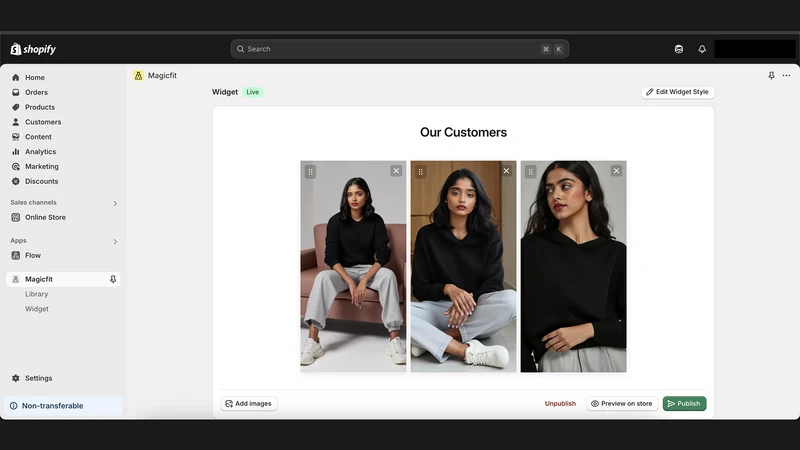Focus the Search field
This screenshot has width=800, height=450.
(399, 49)
